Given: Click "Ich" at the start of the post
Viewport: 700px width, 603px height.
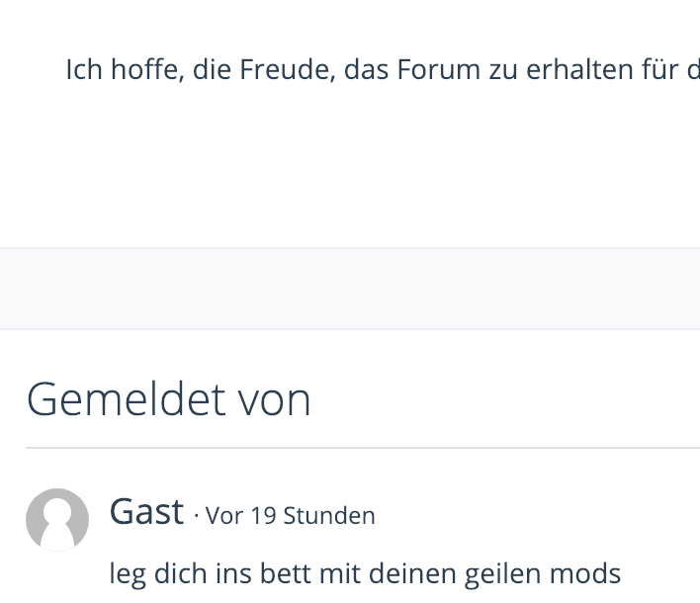Looking at the screenshot, I should (x=79, y=70).
